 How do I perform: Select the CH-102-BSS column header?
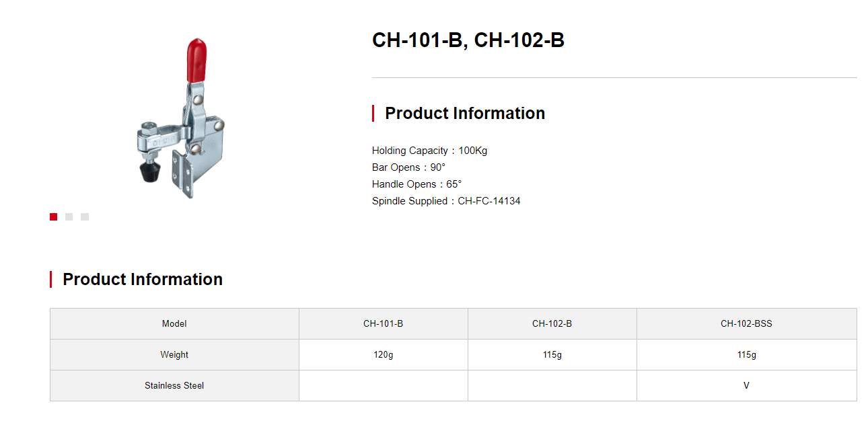click(x=747, y=324)
